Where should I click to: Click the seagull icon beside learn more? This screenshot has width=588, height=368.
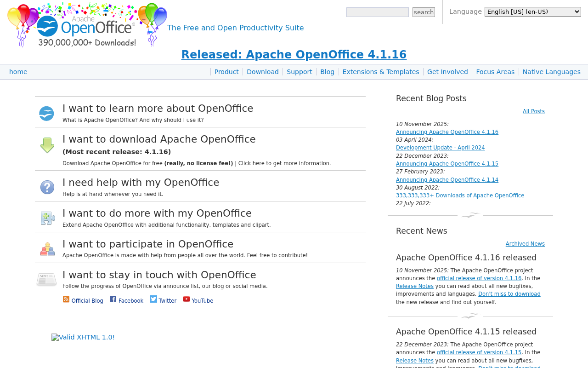(46, 114)
